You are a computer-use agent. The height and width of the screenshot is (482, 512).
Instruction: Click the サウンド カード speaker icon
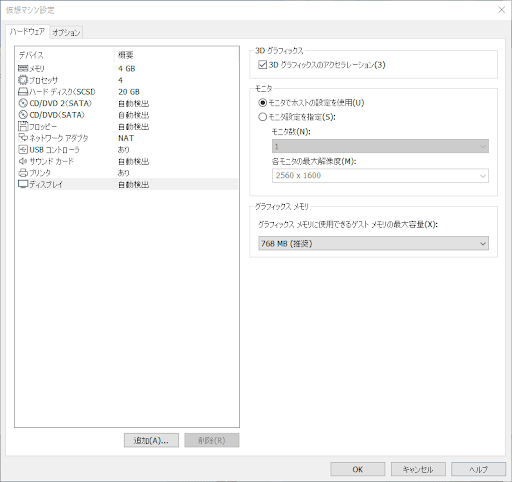[x=23, y=161]
